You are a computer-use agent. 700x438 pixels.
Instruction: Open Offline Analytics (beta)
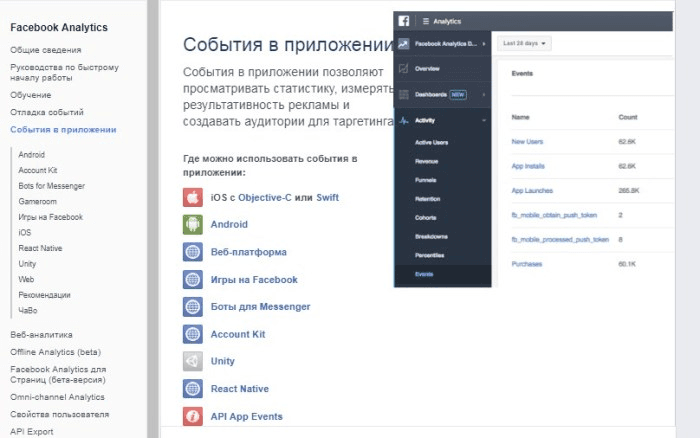pos(55,352)
